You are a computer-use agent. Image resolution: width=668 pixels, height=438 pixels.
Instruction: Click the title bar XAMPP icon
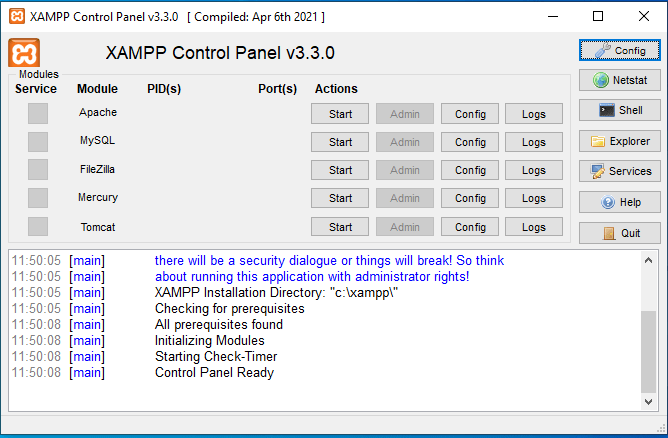(x=16, y=16)
